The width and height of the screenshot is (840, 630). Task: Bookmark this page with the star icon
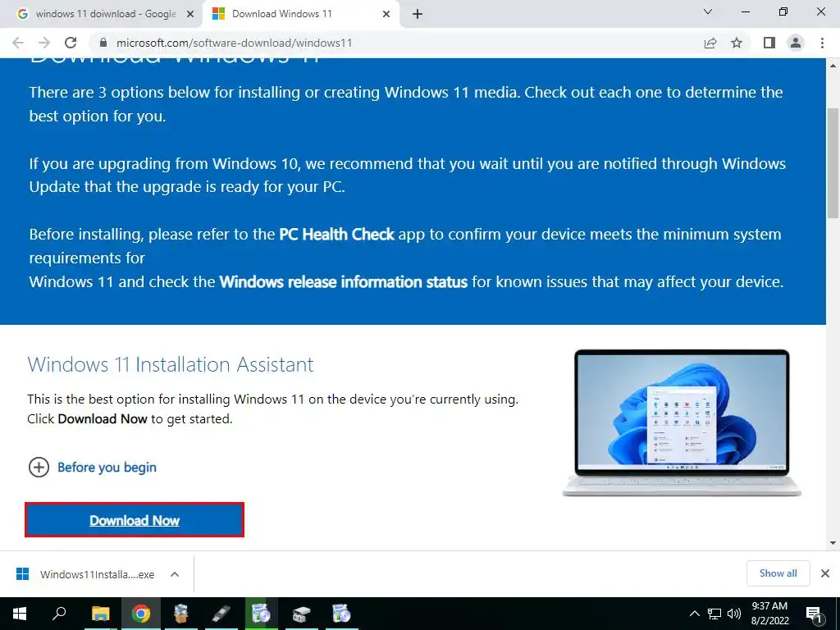pos(737,43)
